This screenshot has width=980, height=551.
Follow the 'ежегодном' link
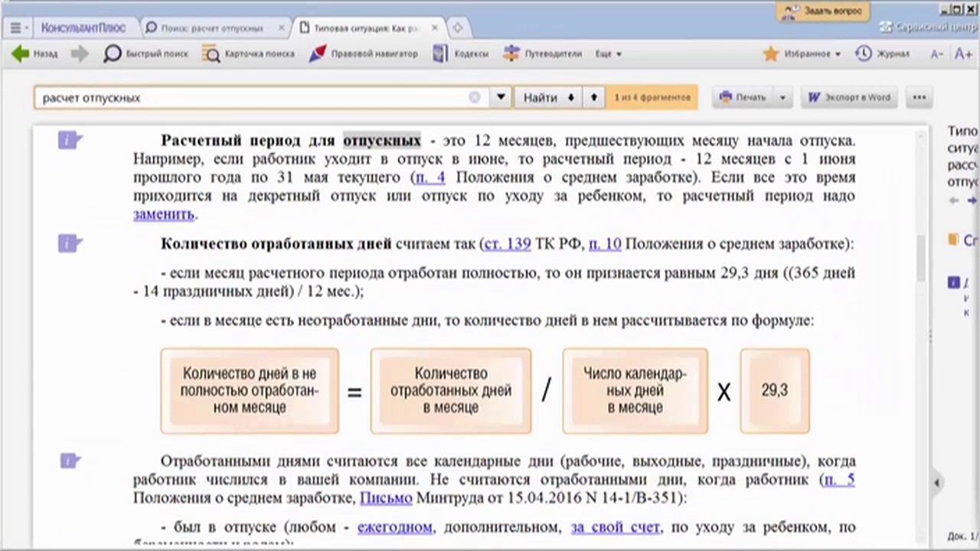point(394,527)
